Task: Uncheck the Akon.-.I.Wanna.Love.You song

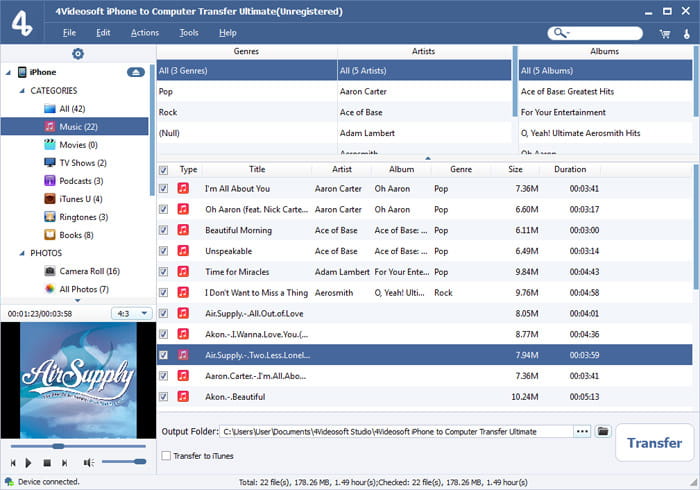Action: tap(164, 334)
